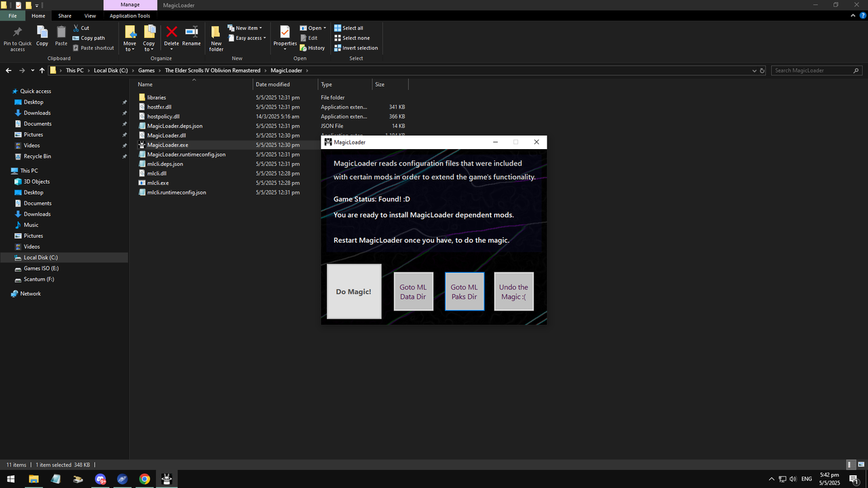This screenshot has height=488, width=868.
Task: Click Select all in ribbon
Action: click(349, 28)
